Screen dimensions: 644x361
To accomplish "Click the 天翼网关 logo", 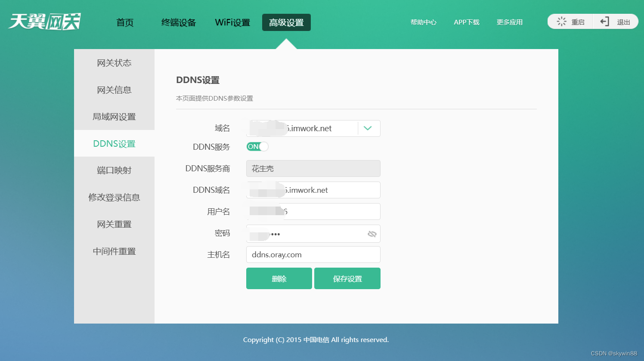I will point(43,21).
